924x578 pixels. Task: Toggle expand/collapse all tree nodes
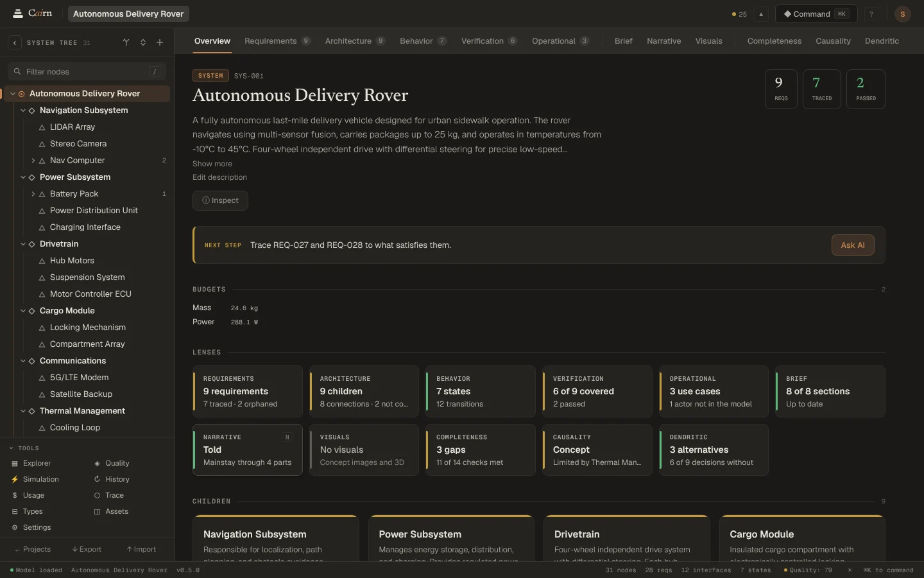143,43
